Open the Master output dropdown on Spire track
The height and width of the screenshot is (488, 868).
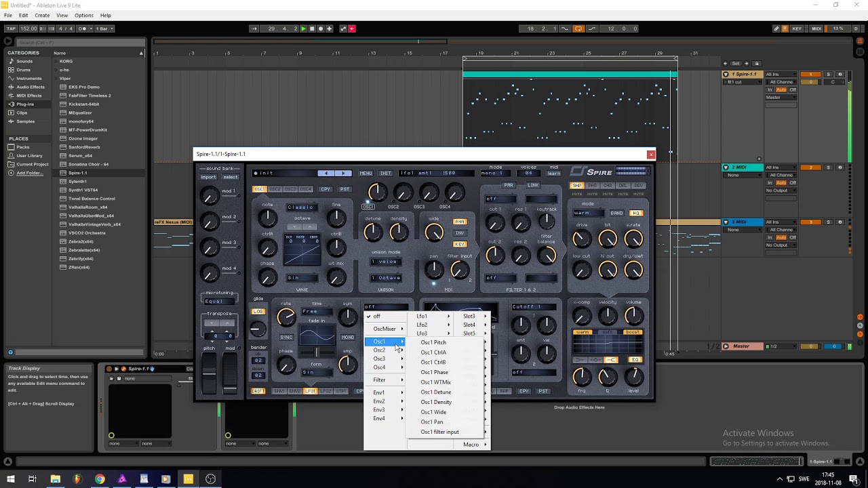[781, 98]
